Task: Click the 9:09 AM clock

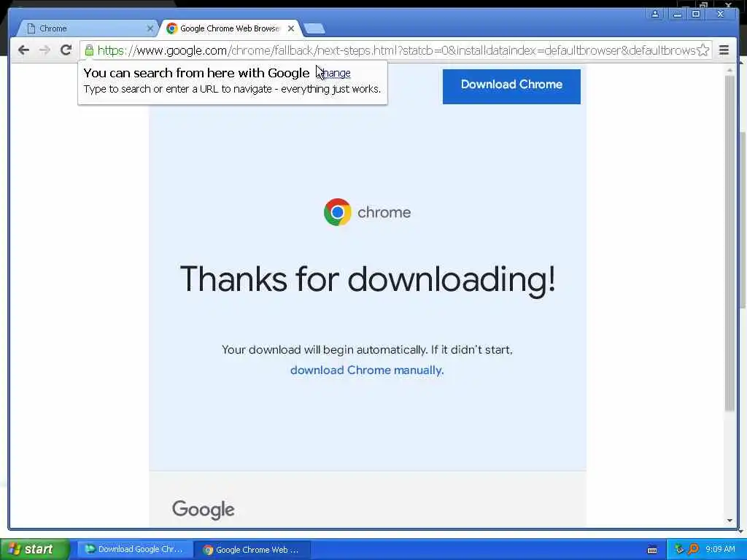Action: pyautogui.click(x=720, y=549)
